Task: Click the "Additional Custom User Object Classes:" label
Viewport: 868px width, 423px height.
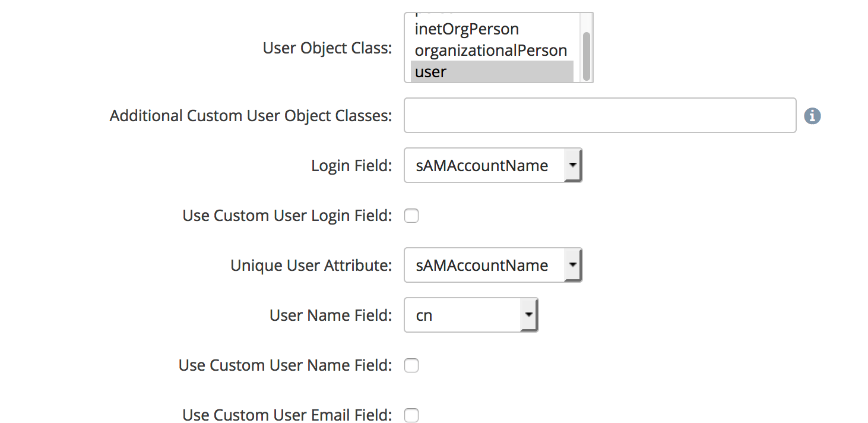Action: 251,116
